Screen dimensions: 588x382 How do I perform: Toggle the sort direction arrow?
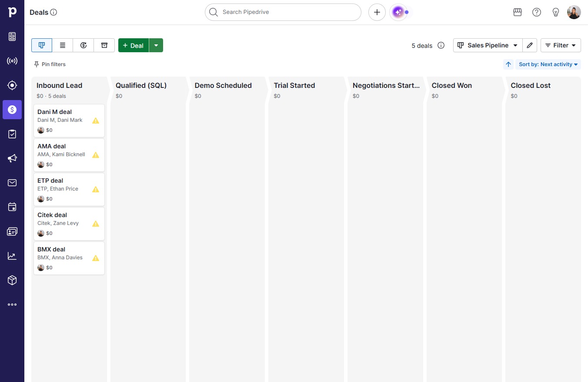pyautogui.click(x=508, y=64)
